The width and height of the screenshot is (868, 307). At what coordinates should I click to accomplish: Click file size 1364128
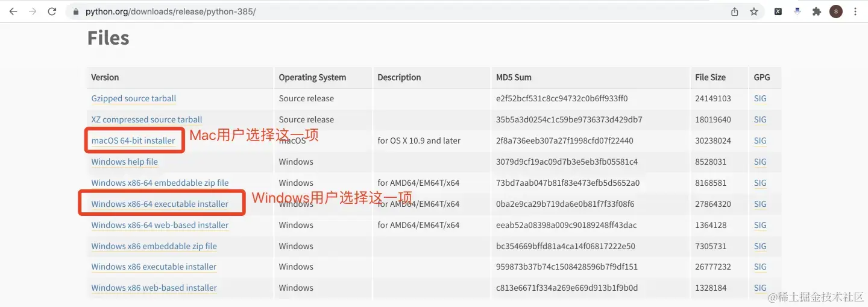pos(711,225)
